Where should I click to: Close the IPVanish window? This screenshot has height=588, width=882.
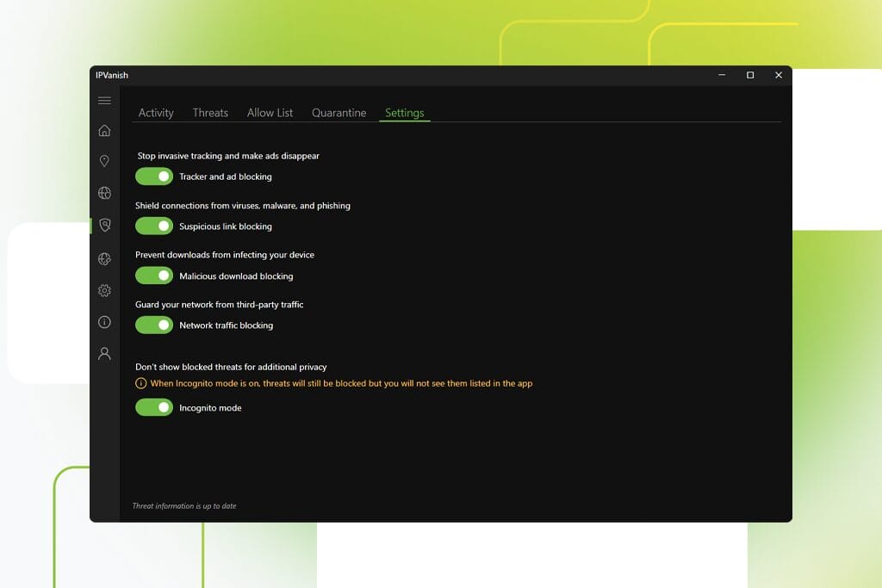click(x=779, y=75)
